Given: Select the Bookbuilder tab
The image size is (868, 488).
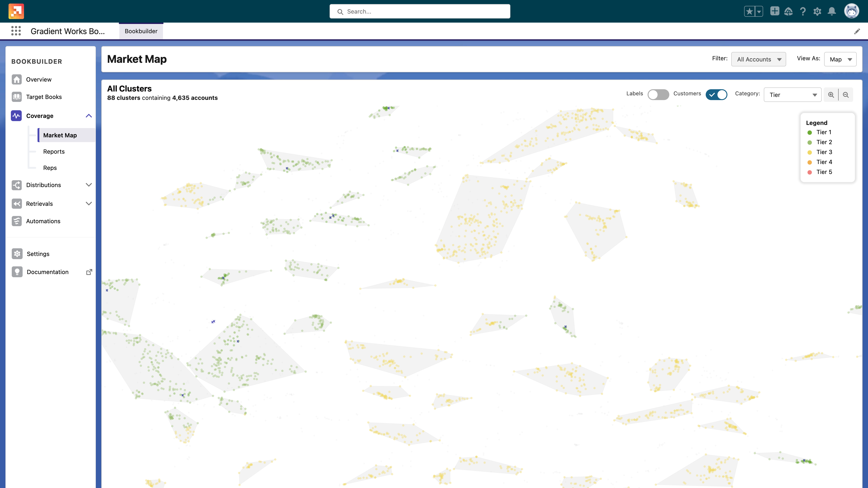Looking at the screenshot, I should [x=141, y=31].
